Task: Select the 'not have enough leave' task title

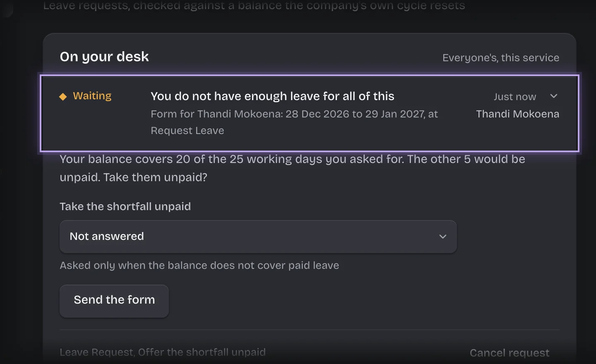Action: [272, 96]
